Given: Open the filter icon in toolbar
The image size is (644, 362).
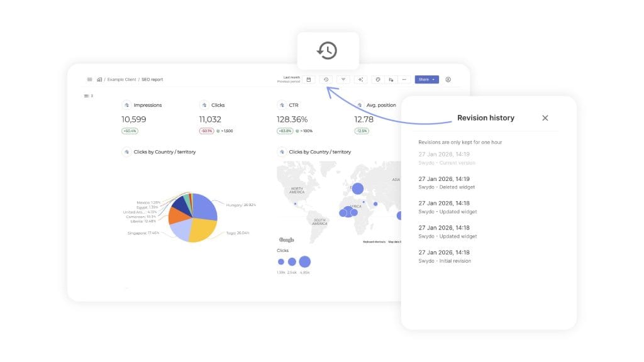Looking at the screenshot, I should [x=343, y=80].
